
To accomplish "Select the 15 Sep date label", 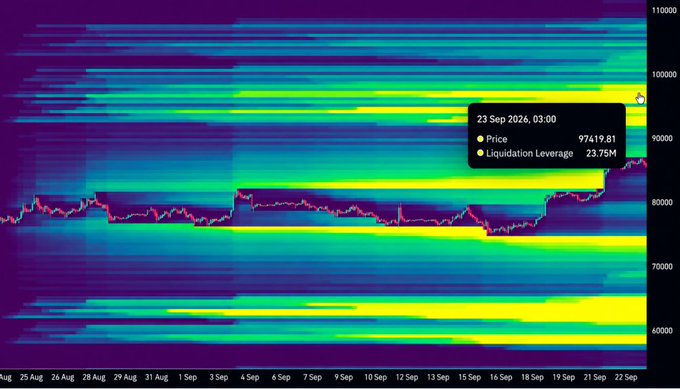I will [x=469, y=377].
